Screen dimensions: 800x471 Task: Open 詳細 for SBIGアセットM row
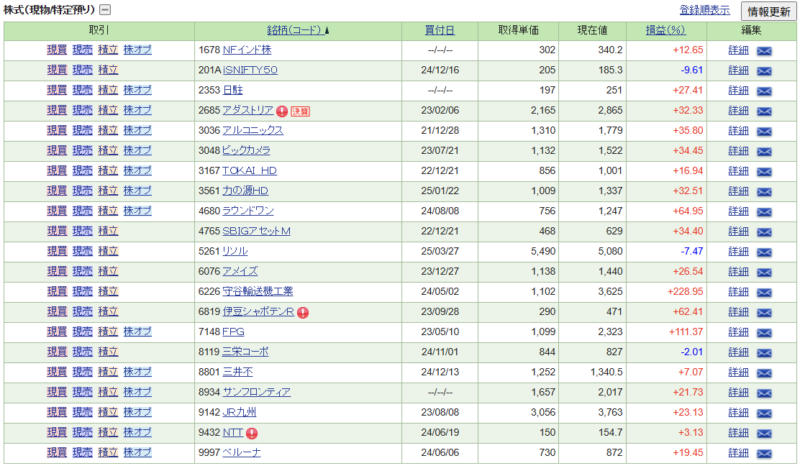coord(738,231)
